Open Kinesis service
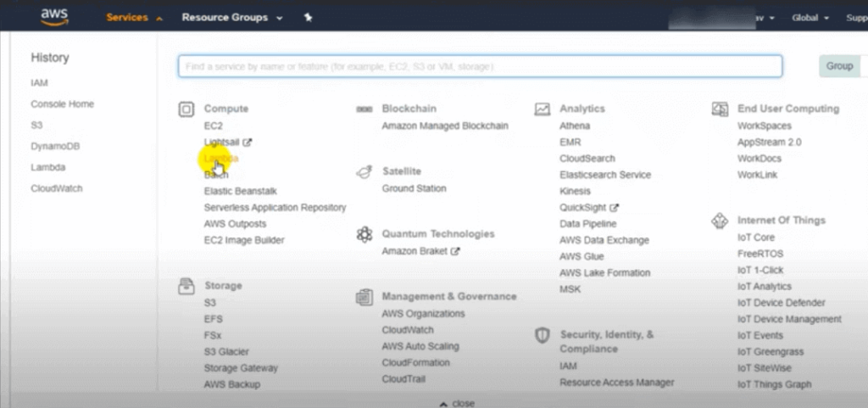This screenshot has width=868, height=408. point(576,192)
